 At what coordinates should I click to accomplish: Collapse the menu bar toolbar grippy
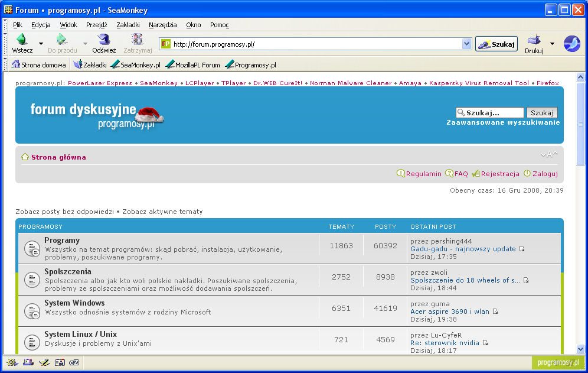[x=5, y=25]
